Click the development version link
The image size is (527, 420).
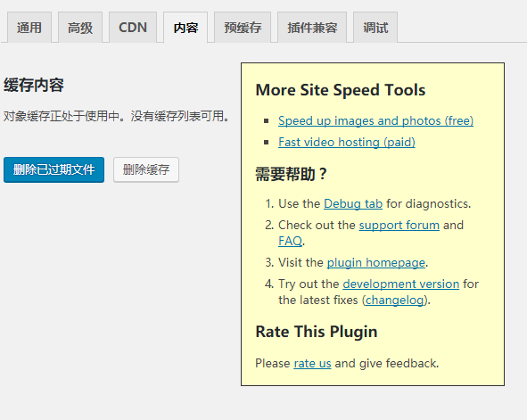coord(401,284)
